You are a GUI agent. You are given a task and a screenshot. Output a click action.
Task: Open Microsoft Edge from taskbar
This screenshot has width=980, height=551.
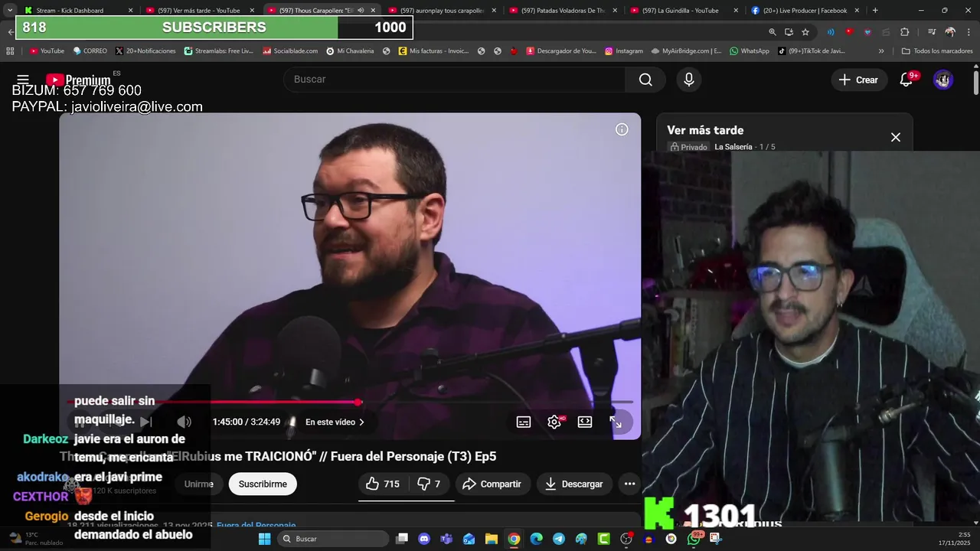point(536,539)
